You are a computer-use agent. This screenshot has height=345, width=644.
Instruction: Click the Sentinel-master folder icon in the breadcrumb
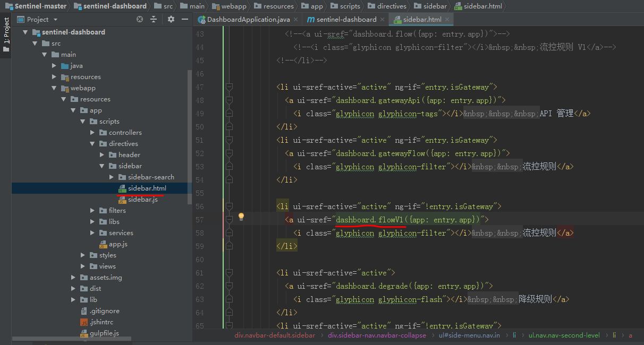click(x=9, y=6)
